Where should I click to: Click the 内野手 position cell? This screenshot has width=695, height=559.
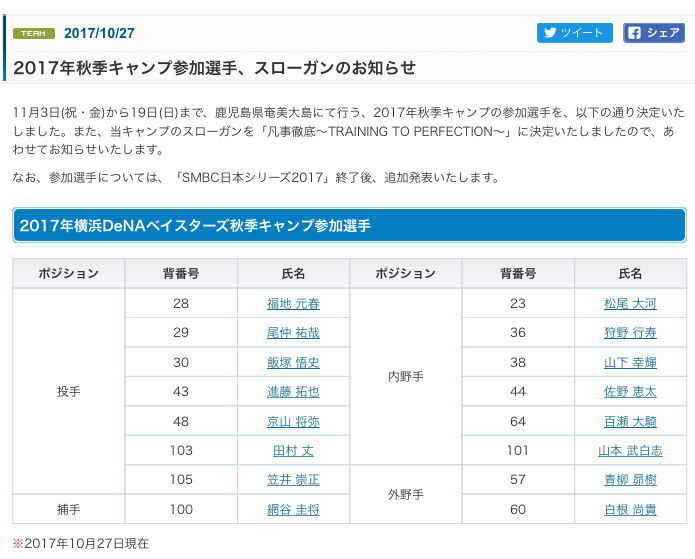click(406, 377)
